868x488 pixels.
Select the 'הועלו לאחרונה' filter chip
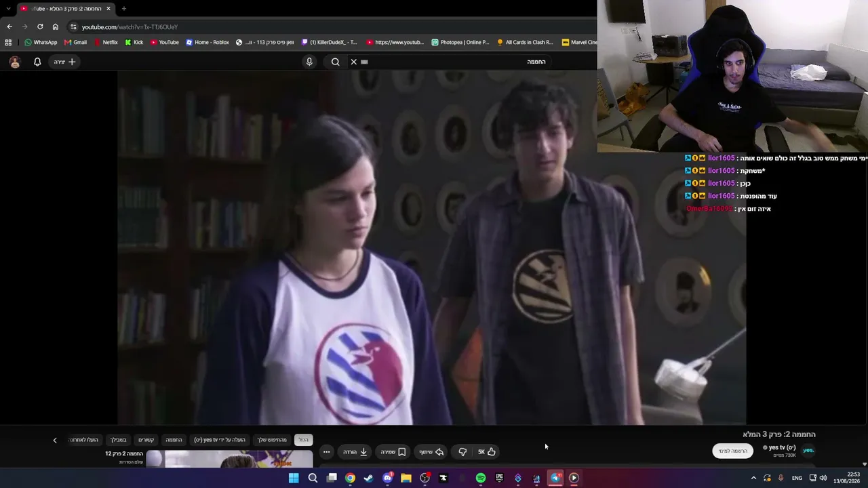pos(84,440)
